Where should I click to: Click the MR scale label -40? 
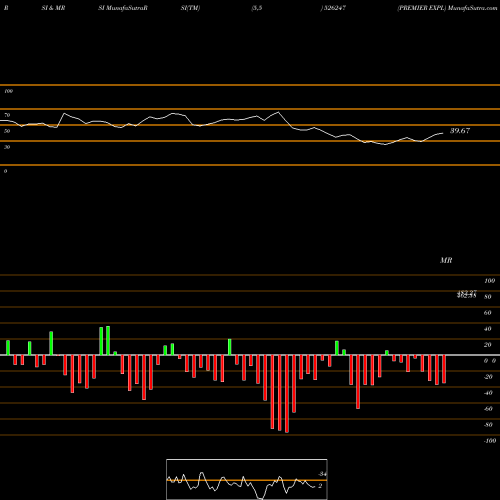[488, 393]
